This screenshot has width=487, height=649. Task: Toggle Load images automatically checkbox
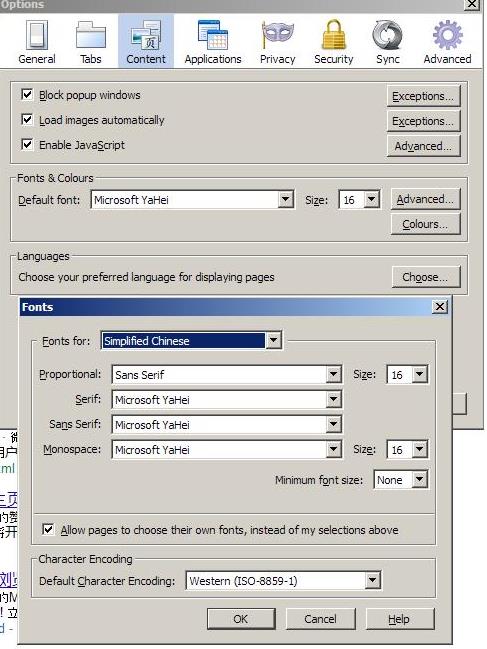coord(27,120)
